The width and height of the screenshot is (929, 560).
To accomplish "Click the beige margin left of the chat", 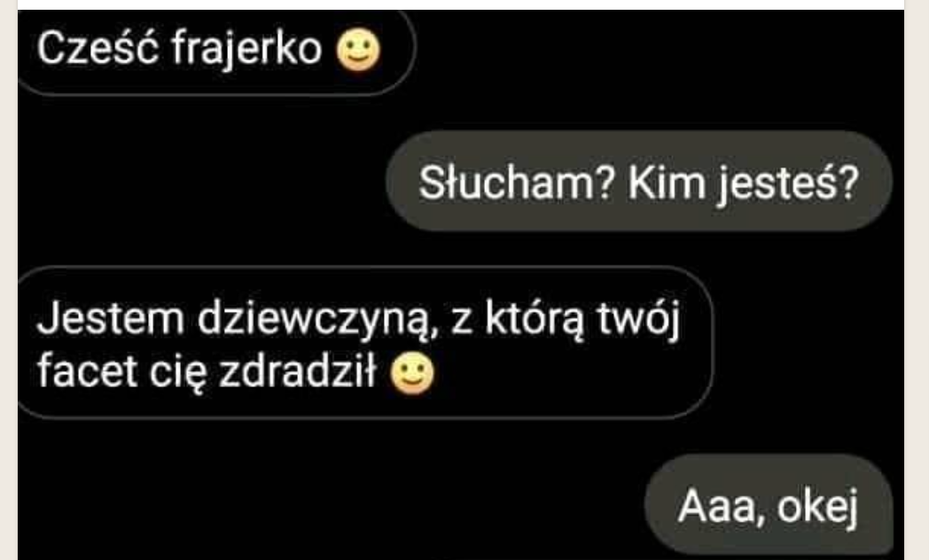I will (8, 280).
